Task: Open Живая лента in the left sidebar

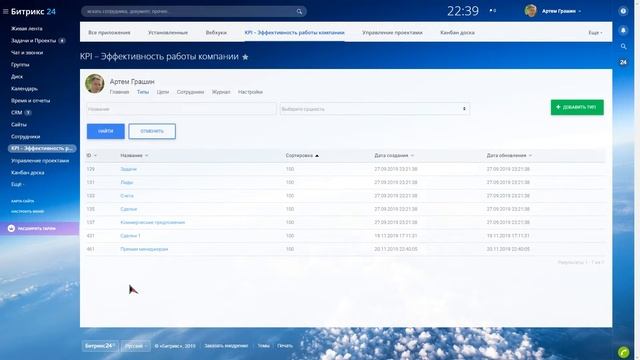Action: pos(27,29)
